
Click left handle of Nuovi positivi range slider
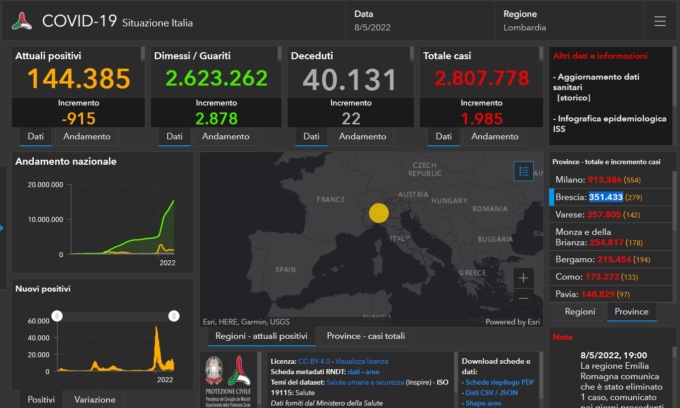pyautogui.click(x=57, y=316)
